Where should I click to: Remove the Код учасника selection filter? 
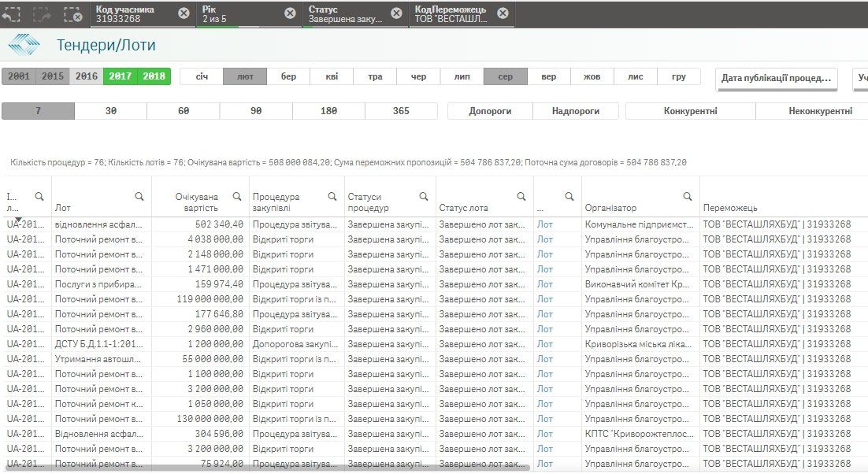pyautogui.click(x=184, y=13)
